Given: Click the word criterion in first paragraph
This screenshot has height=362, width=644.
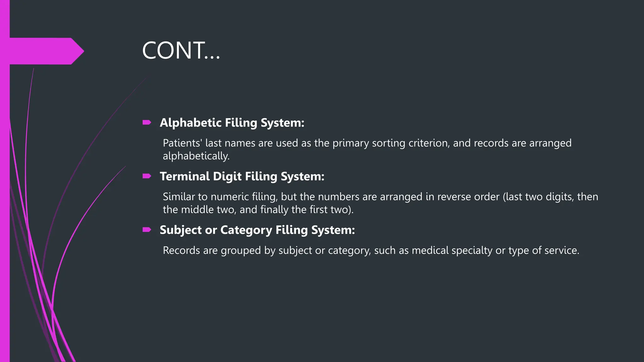Looking at the screenshot, I should pos(429,143).
